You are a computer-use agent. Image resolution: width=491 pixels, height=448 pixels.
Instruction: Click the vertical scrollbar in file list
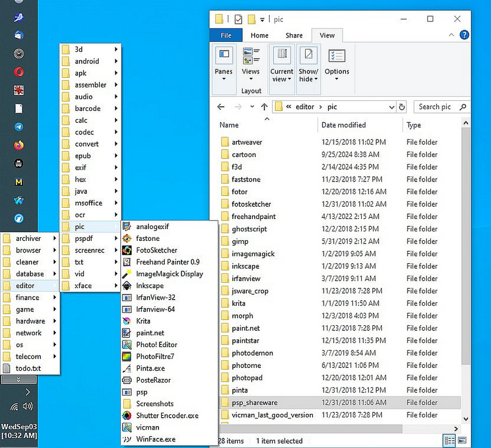tap(466, 246)
